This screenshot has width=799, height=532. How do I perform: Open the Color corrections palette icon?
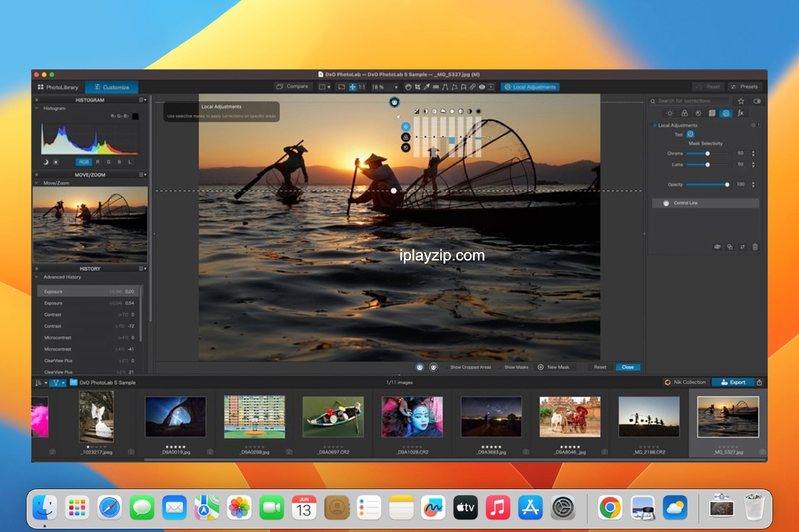[684, 113]
